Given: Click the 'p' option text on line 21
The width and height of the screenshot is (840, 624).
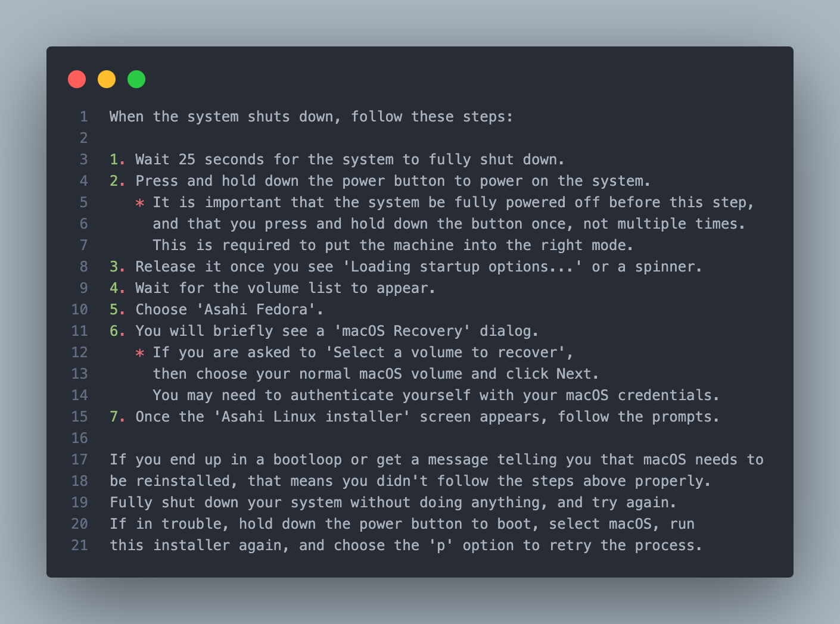Looking at the screenshot, I should (x=441, y=545).
